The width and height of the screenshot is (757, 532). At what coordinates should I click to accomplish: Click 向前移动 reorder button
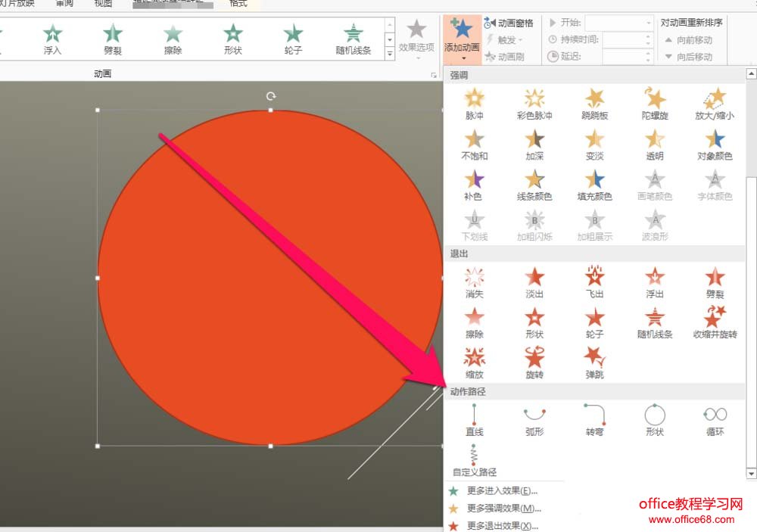[x=689, y=40]
